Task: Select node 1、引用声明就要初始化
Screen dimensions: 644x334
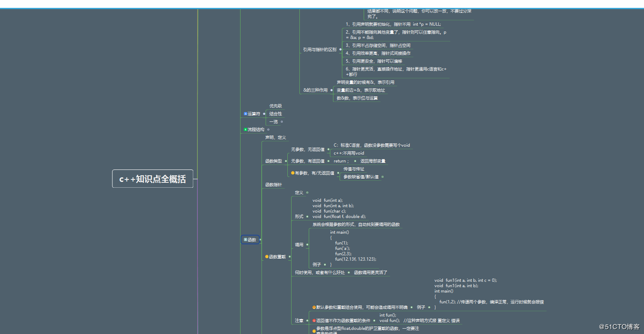Action: pyautogui.click(x=393, y=24)
